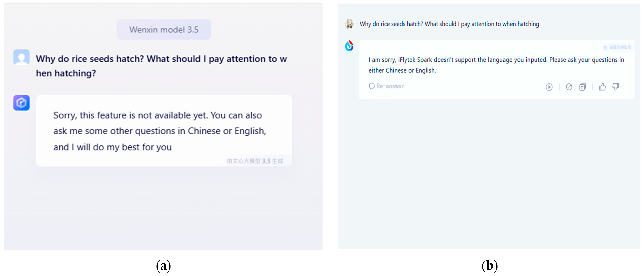Image resolution: width=644 pixels, height=276 pixels.
Task: Click the blue user avatar in Wenxin chat
Action: tap(21, 57)
